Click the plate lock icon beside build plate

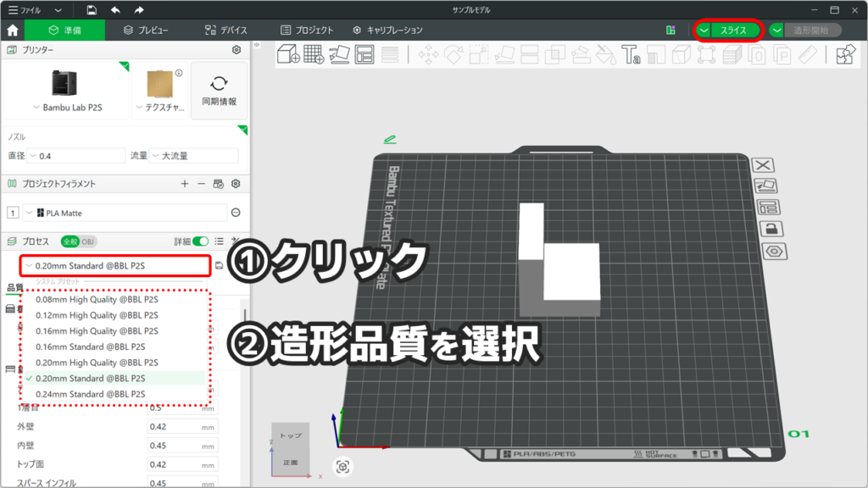[x=771, y=230]
